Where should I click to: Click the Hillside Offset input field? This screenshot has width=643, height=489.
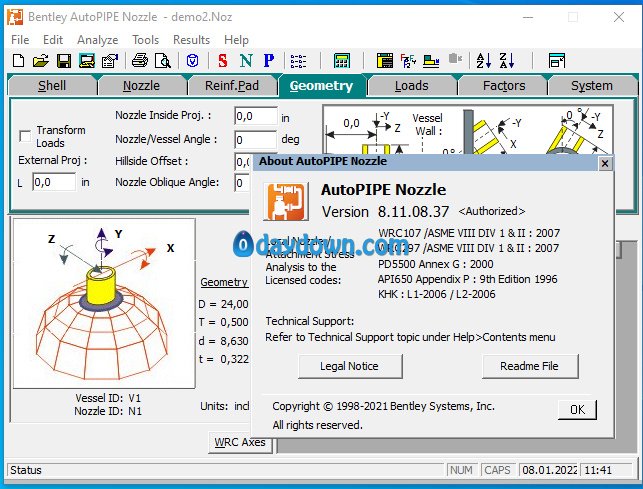(x=243, y=162)
